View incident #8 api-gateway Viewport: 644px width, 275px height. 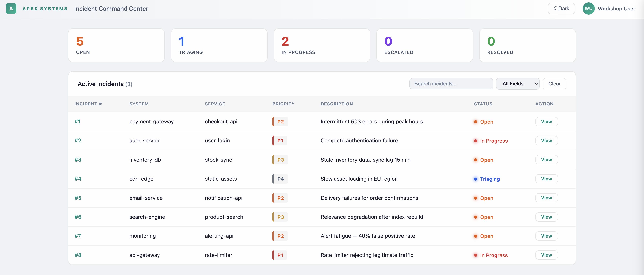tap(546, 255)
